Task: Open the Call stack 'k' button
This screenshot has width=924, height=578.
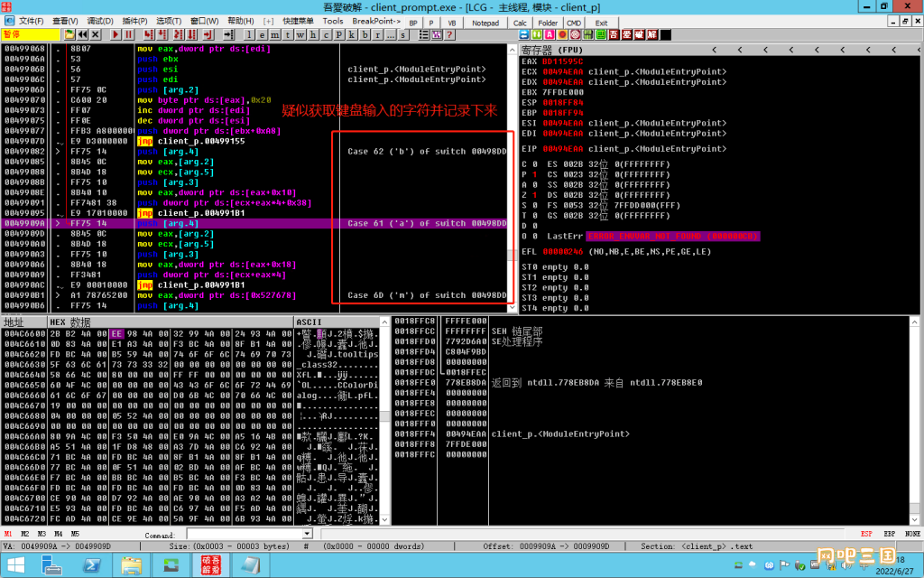Action: click(352, 35)
